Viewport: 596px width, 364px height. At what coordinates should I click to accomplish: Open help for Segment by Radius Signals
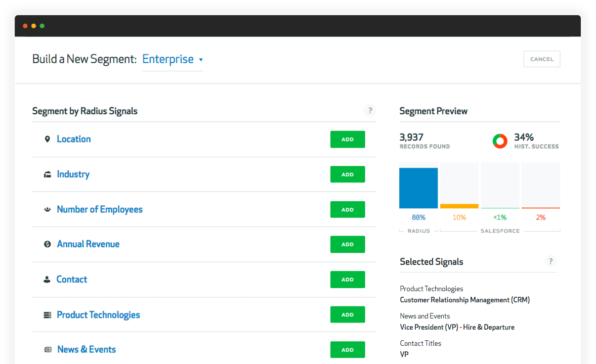[370, 111]
